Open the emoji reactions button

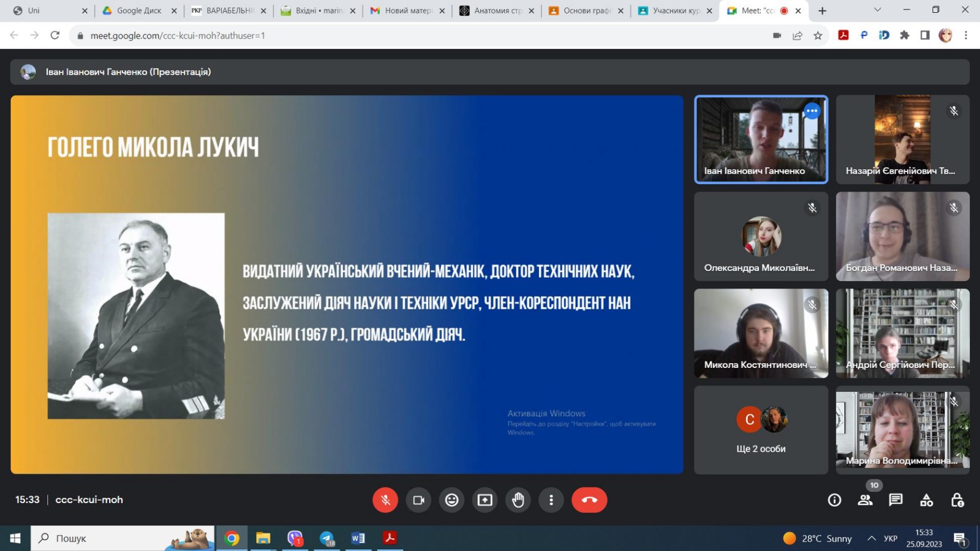[x=451, y=500]
